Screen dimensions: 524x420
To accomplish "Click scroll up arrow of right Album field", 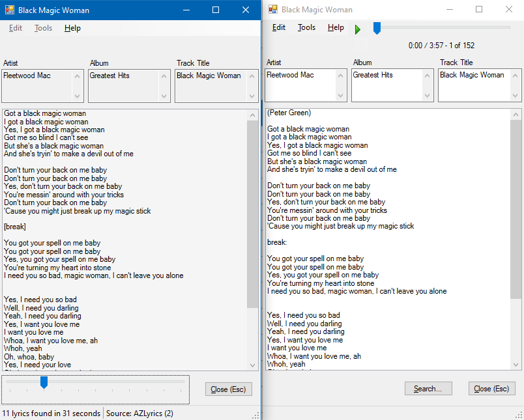I will point(427,76).
